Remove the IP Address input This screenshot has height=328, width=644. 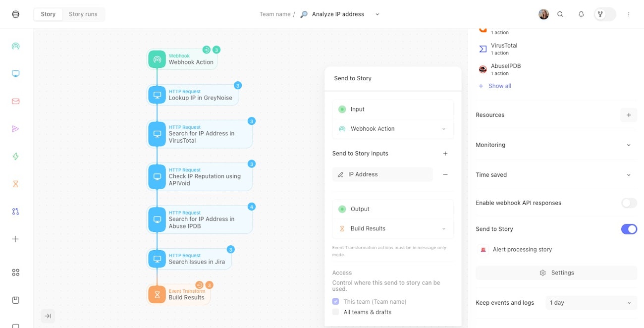pyautogui.click(x=445, y=174)
